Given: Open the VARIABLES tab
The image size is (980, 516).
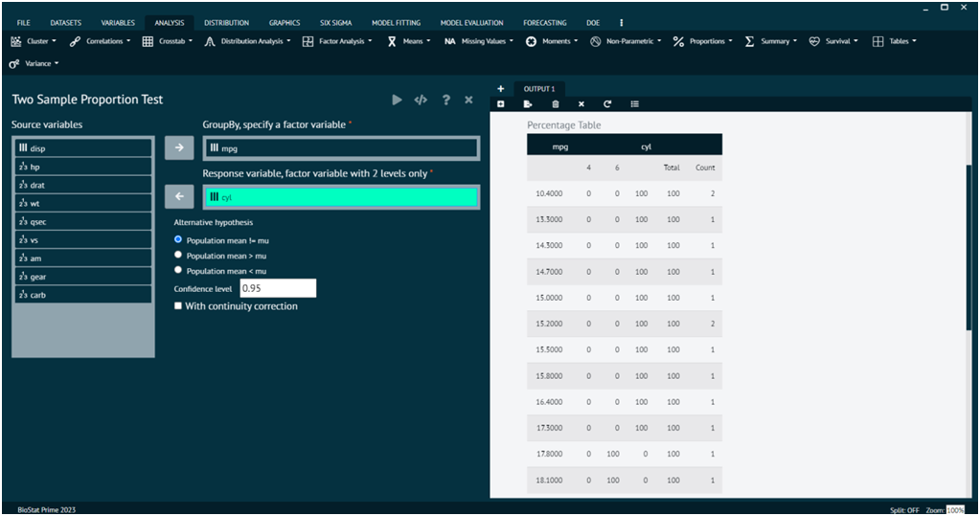Looking at the screenshot, I should click(x=118, y=22).
